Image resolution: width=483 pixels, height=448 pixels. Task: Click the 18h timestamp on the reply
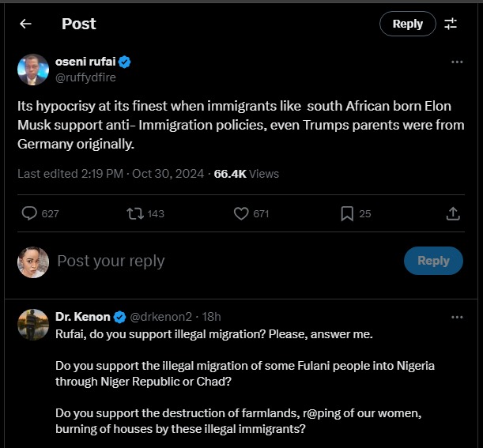point(211,317)
